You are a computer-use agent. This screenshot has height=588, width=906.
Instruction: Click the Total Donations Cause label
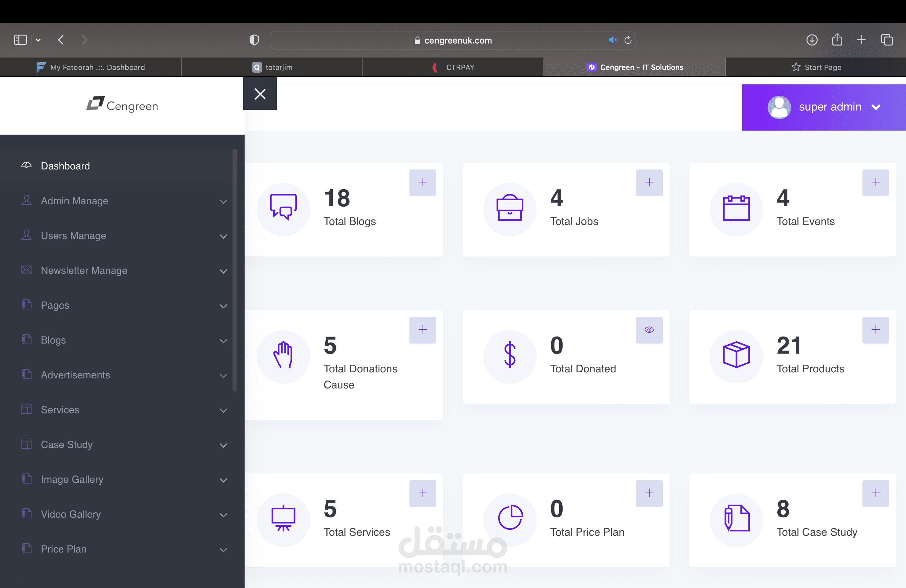(x=360, y=376)
